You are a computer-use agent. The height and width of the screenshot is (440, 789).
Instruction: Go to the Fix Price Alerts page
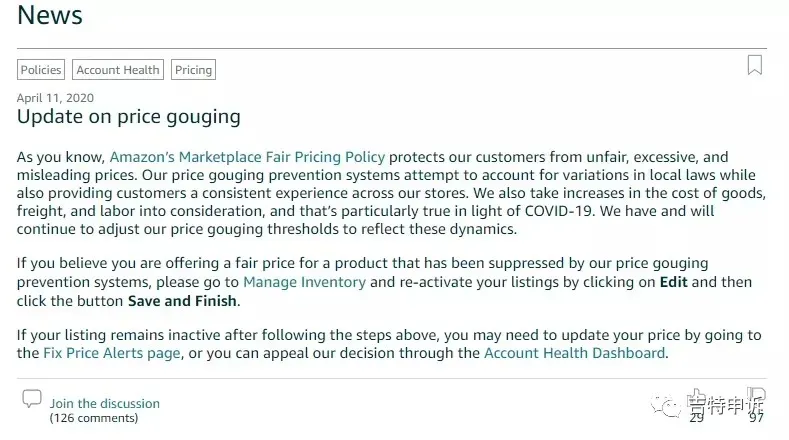pos(112,353)
